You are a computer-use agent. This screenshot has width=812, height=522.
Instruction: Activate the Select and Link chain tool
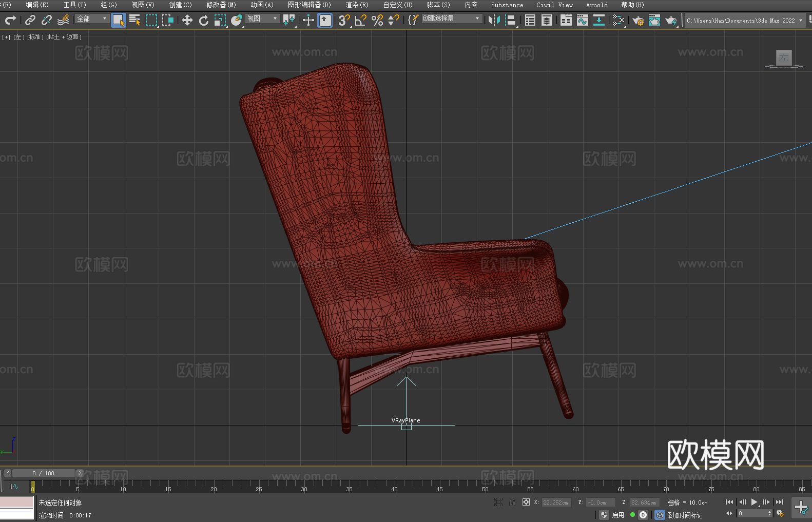(30, 20)
